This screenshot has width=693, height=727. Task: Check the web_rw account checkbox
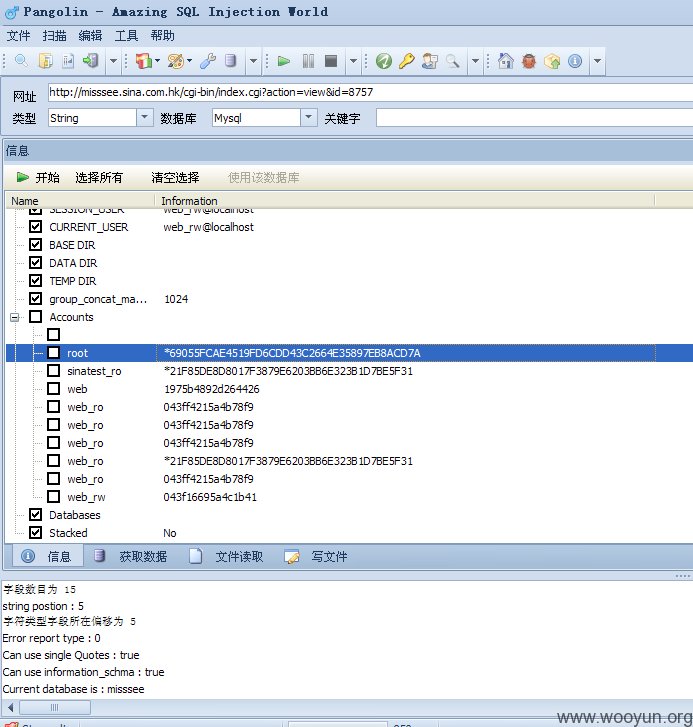pyautogui.click(x=53, y=497)
